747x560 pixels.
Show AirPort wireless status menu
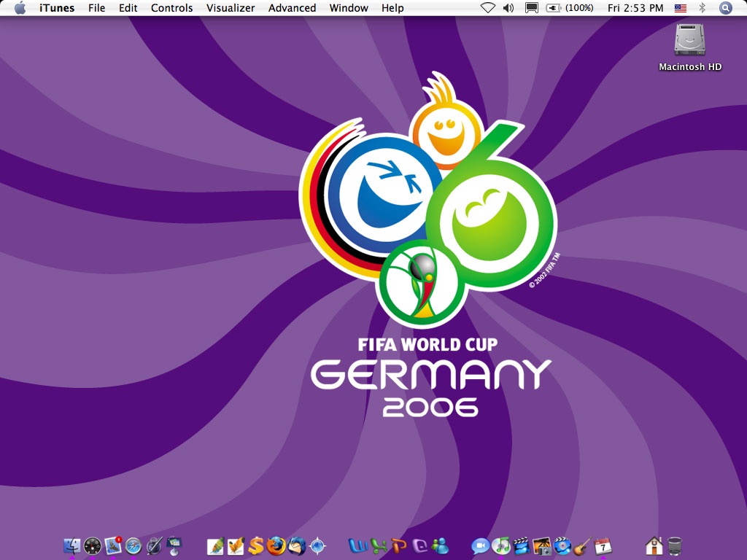(x=487, y=7)
